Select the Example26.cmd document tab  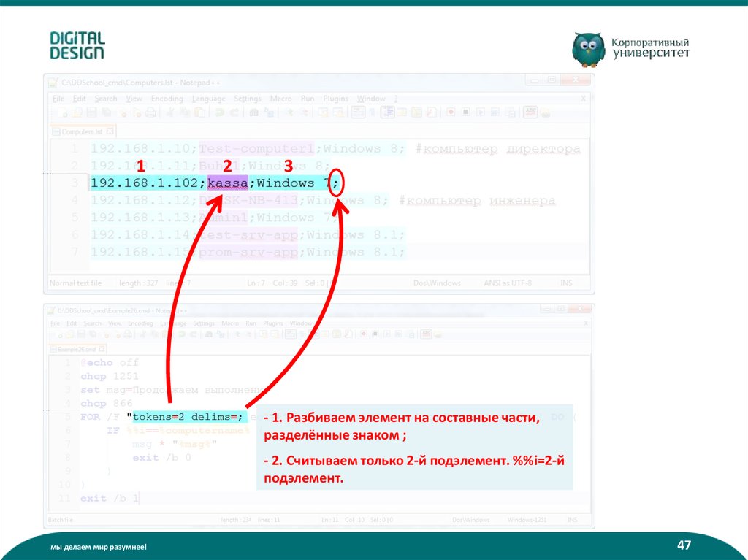(x=76, y=349)
